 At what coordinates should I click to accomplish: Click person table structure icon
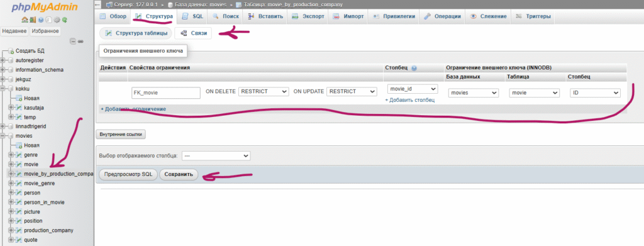19,193
